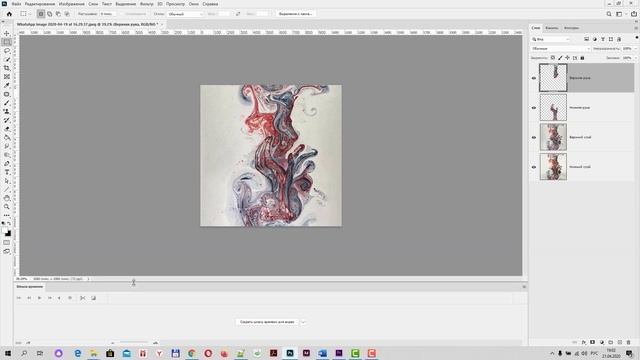Switch to the Контуры tab
The width and height of the screenshot is (640, 360).
(571, 28)
